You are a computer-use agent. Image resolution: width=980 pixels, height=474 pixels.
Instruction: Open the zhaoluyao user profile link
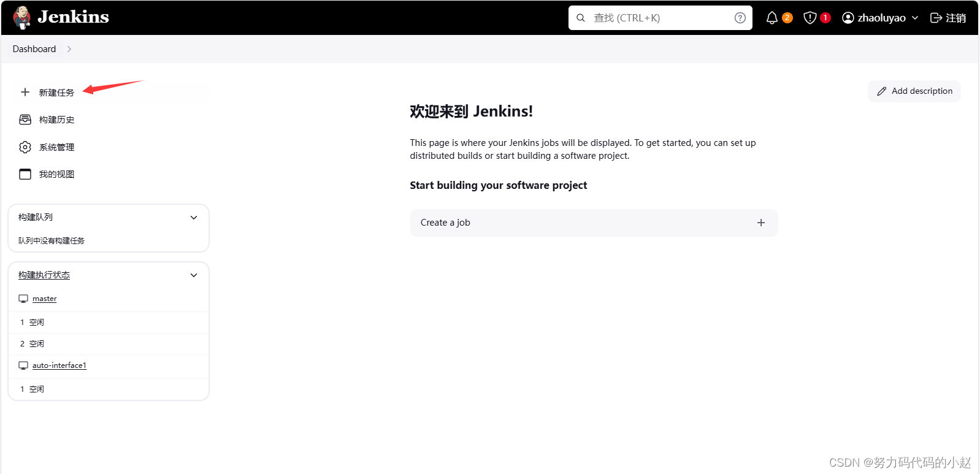(881, 18)
